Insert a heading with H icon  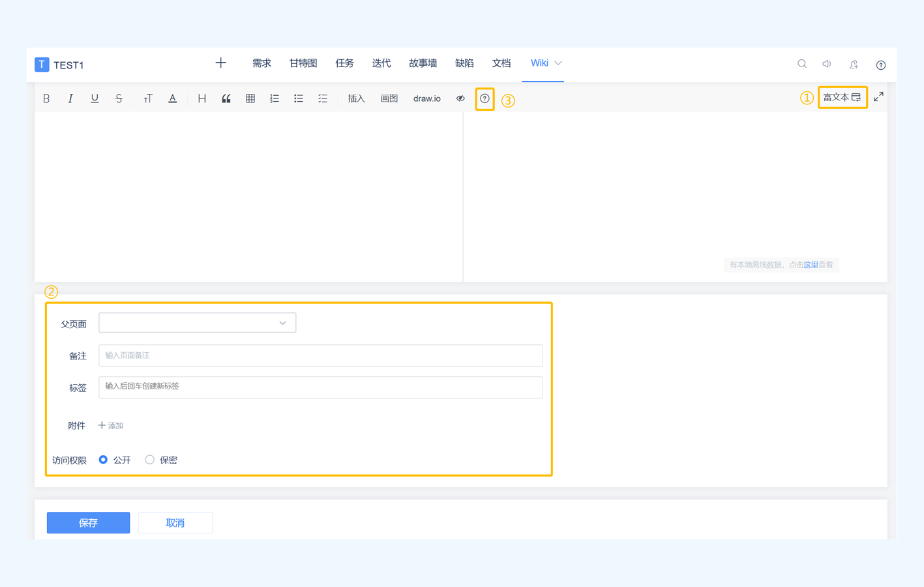click(202, 98)
